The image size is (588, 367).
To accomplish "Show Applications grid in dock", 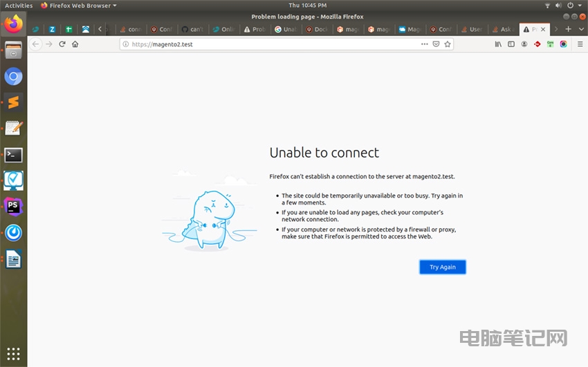I will click(x=14, y=353).
